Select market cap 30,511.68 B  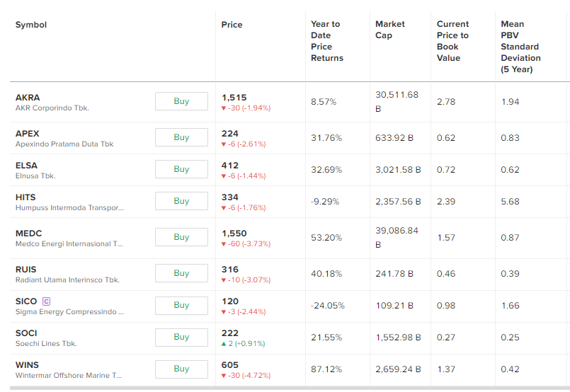point(397,102)
